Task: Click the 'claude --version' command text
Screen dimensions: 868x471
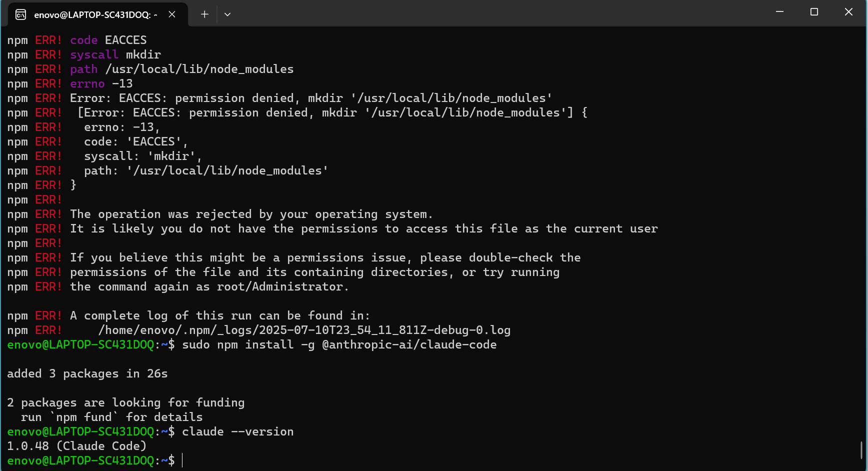Action: (x=237, y=431)
